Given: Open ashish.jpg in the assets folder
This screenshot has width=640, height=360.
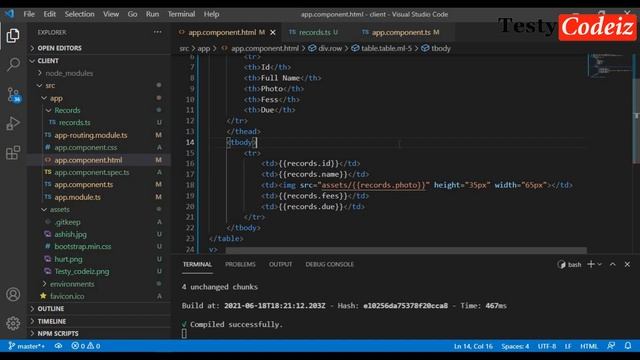Looking at the screenshot, I should (71, 234).
